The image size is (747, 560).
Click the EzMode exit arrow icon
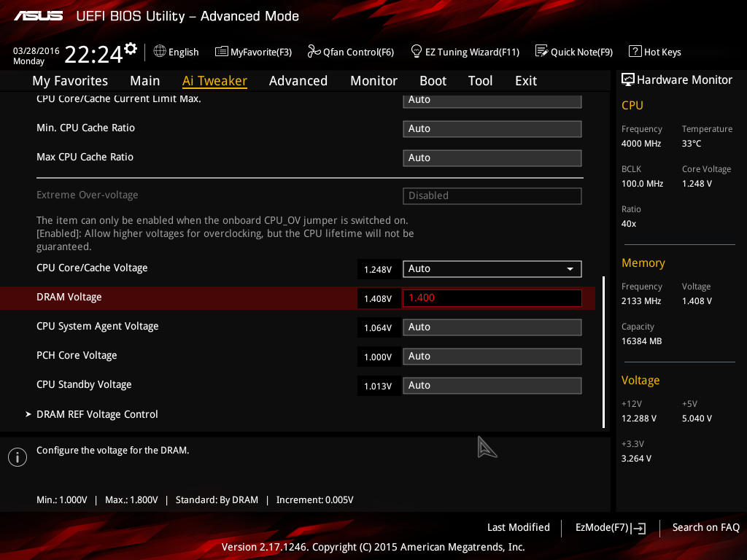(639, 528)
